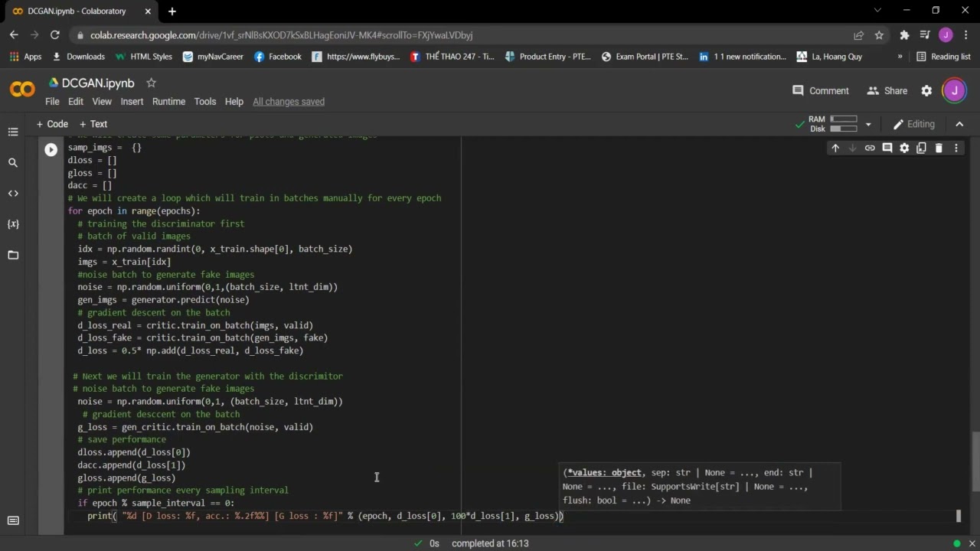The image size is (980, 551).
Task: Open the Chrome Extensions puzzle icon
Action: click(x=904, y=35)
